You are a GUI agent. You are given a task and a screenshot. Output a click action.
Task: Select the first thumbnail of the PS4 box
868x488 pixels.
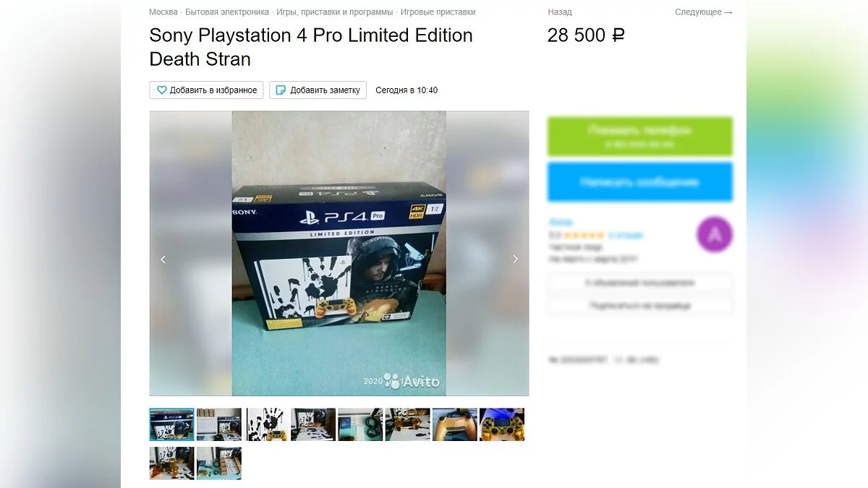[x=171, y=424]
